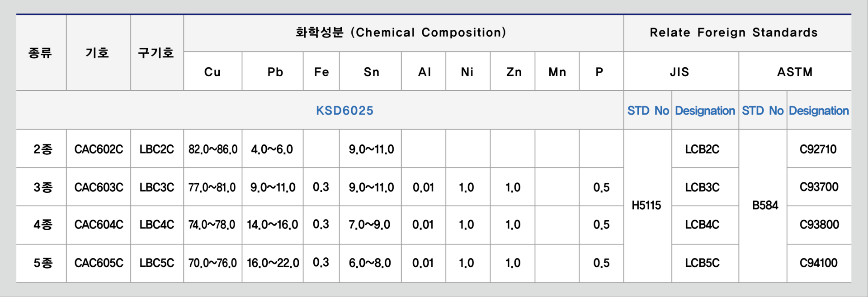
Task: Click the LCB3C JIS designation
Action: coord(702,187)
